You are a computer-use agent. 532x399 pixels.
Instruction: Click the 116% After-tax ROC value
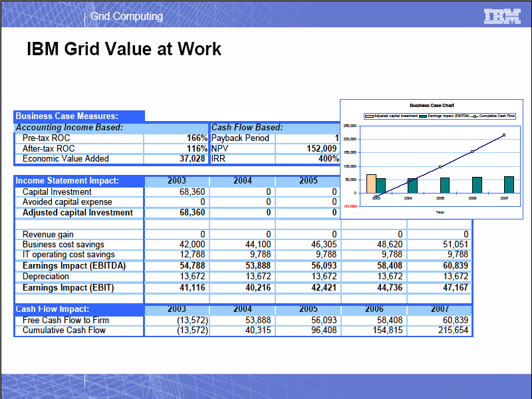point(197,148)
